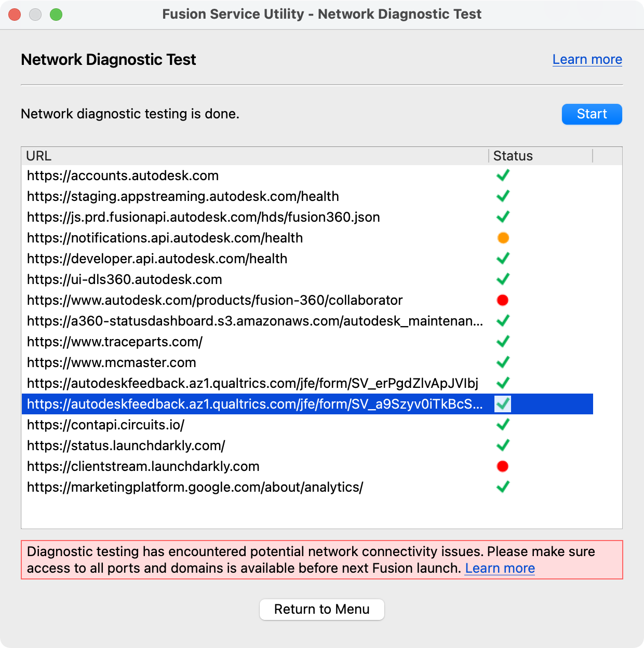Sort by the Status column header

click(541, 156)
